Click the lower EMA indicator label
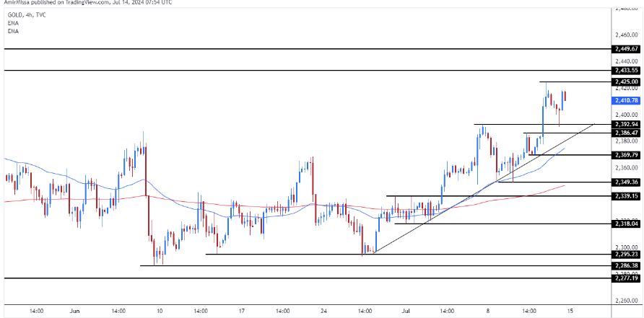The width and height of the screenshot is (644, 318). (12, 31)
